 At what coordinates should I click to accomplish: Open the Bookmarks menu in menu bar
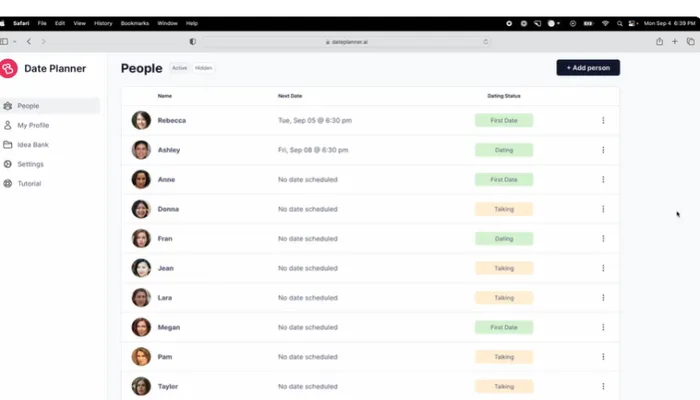point(133,22)
